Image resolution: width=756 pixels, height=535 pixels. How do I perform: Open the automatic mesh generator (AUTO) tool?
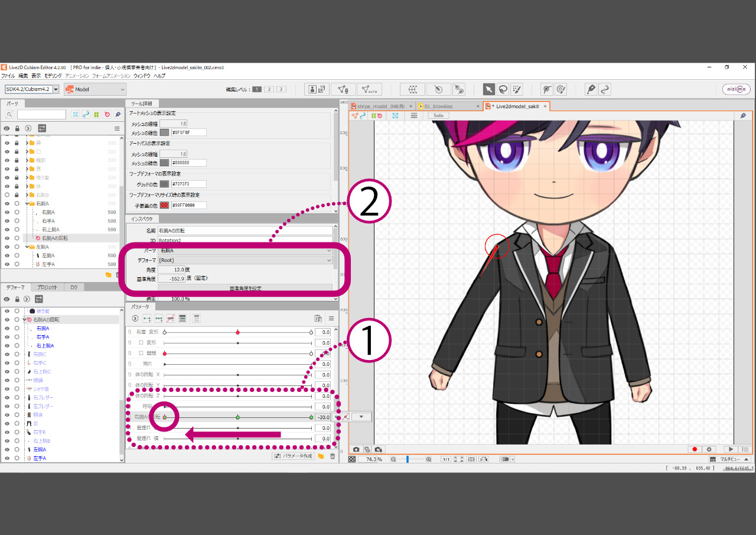tap(369, 89)
